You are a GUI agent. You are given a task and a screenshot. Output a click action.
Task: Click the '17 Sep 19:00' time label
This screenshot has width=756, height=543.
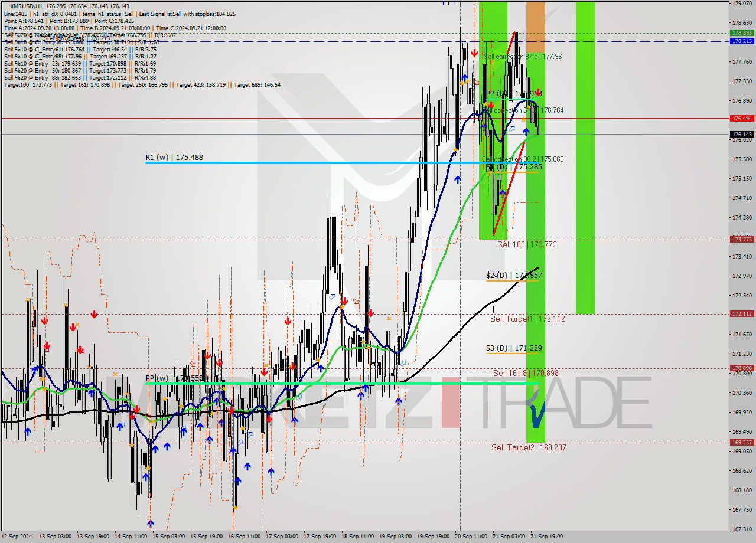(320, 537)
